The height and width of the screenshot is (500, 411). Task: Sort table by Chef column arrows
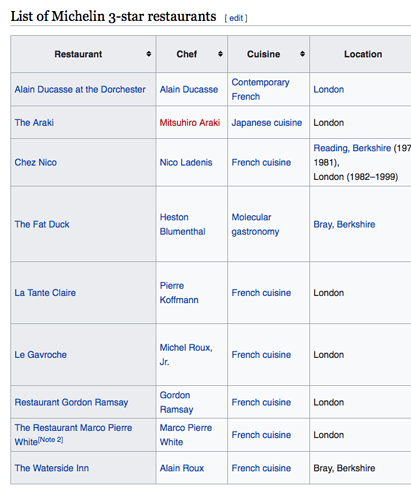click(220, 54)
